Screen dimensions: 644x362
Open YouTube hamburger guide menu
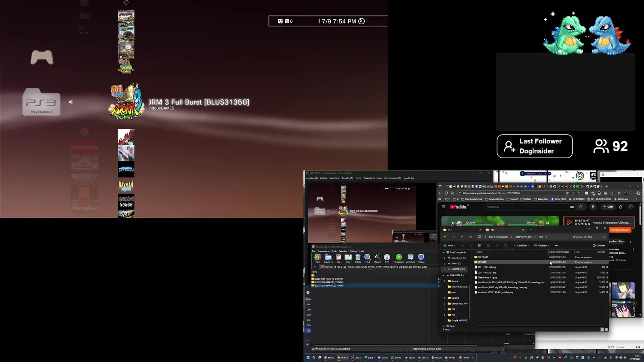[x=444, y=207]
